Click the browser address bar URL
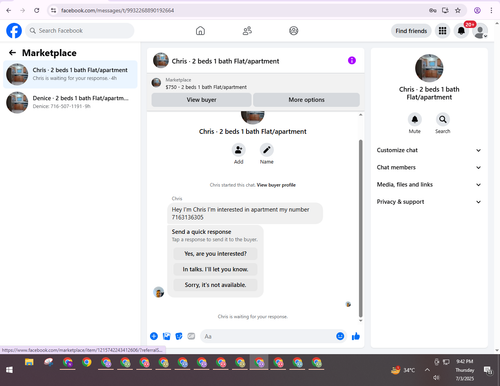500x386 pixels. (117, 10)
